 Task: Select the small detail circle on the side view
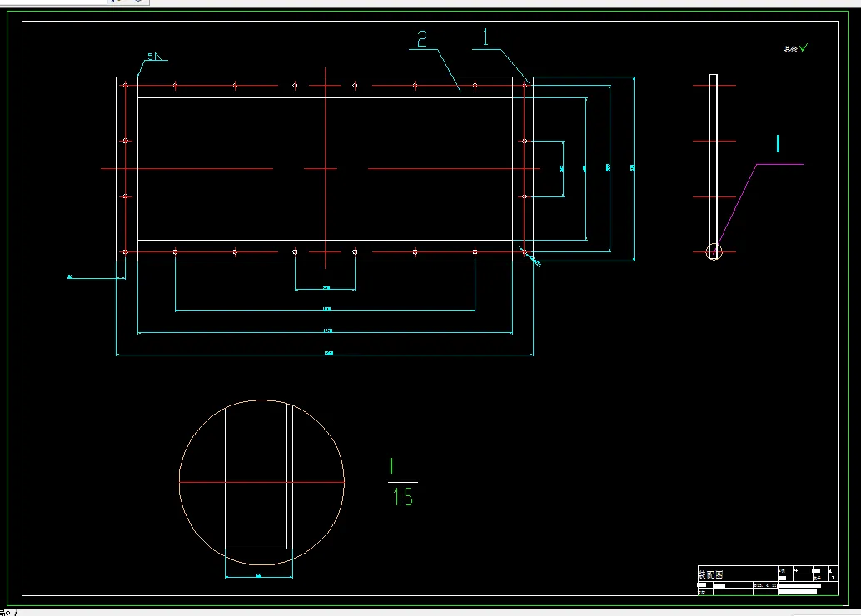[x=714, y=252]
